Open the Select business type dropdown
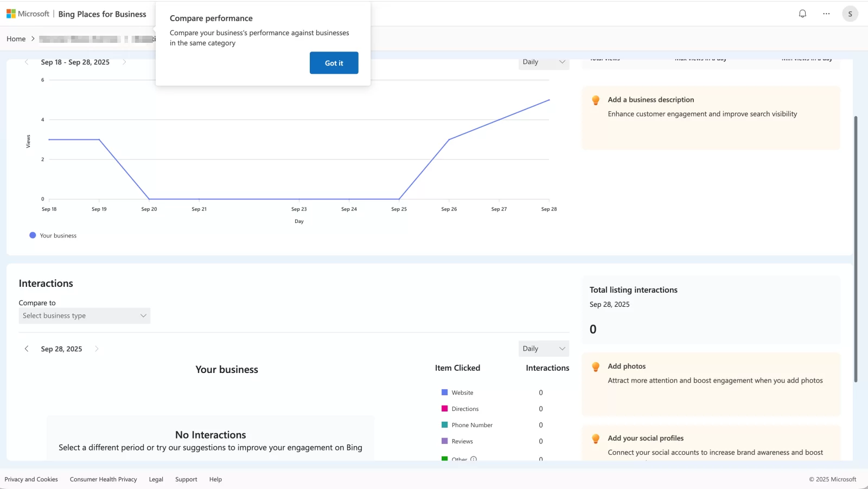 (84, 316)
